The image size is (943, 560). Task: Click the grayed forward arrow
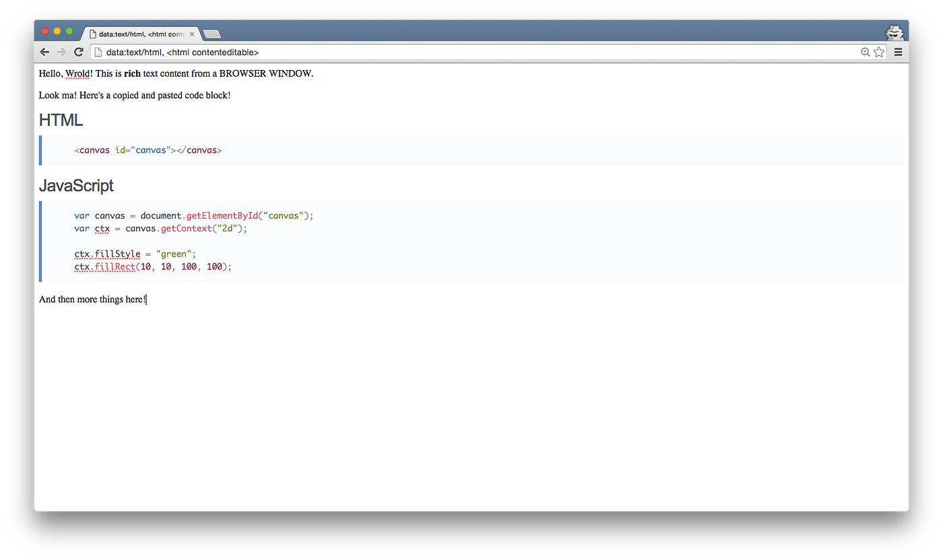pyautogui.click(x=61, y=52)
